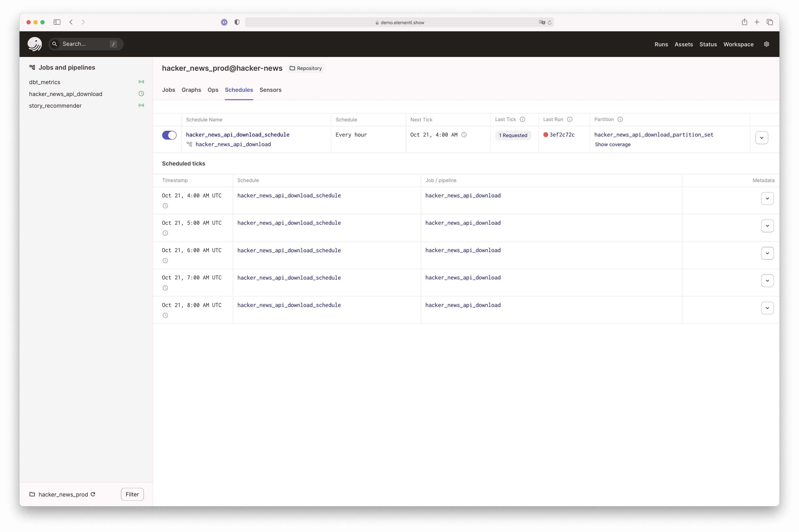
Task: Expand the schedule row actions dropdown
Action: (761, 138)
